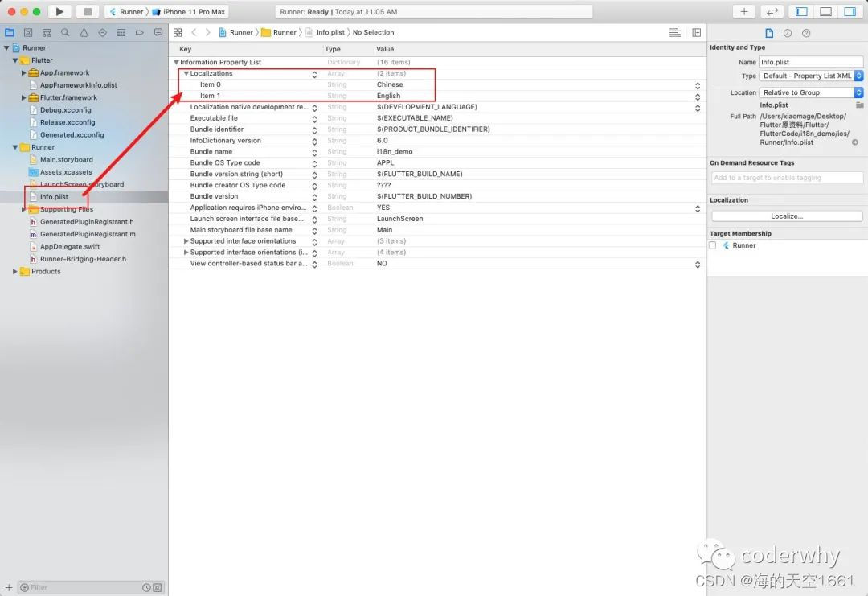The width and height of the screenshot is (868, 596).
Task: Collapse the Flutter group
Action: click(x=15, y=60)
